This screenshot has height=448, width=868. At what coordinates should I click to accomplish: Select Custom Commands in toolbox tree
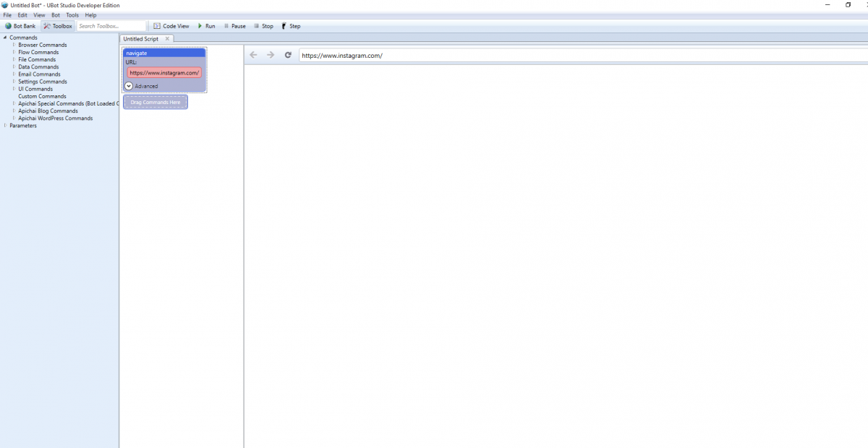tap(42, 96)
